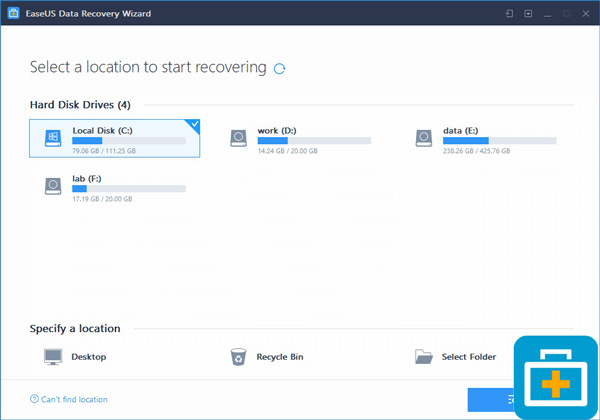Select the data (E:) drive label
The height and width of the screenshot is (420, 600).
460,130
